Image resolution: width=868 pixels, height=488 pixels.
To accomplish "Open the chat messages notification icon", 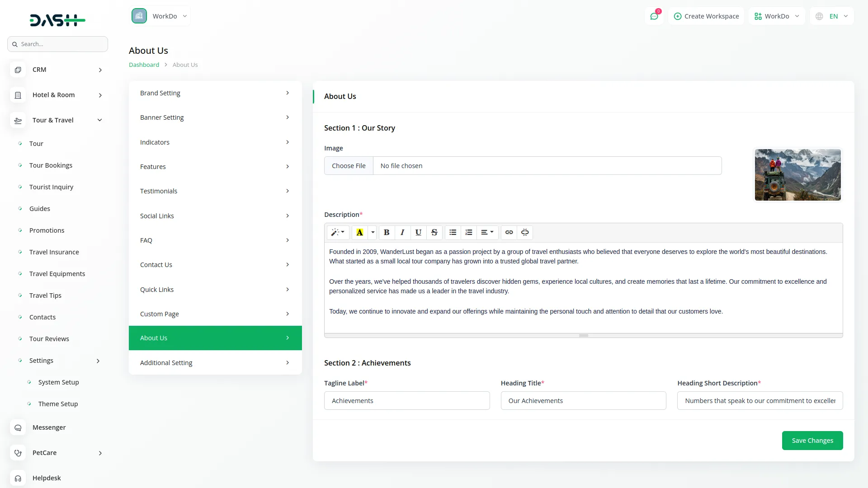I will [654, 16].
